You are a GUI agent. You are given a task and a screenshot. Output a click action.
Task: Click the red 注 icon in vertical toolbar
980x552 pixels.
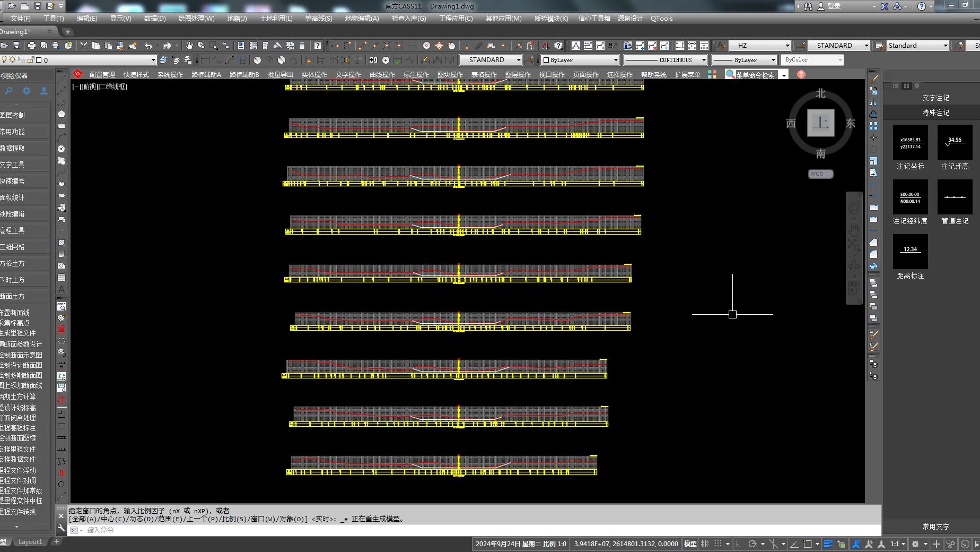tap(62, 400)
